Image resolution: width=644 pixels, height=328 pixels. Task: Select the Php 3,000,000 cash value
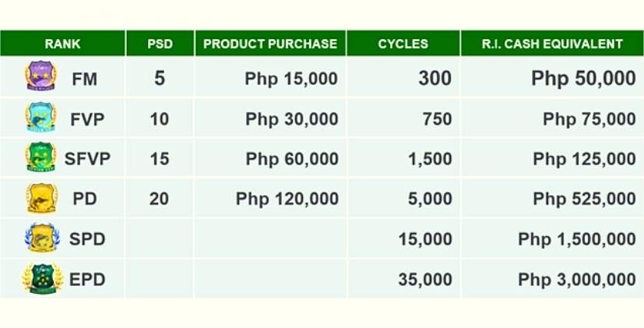(x=577, y=280)
